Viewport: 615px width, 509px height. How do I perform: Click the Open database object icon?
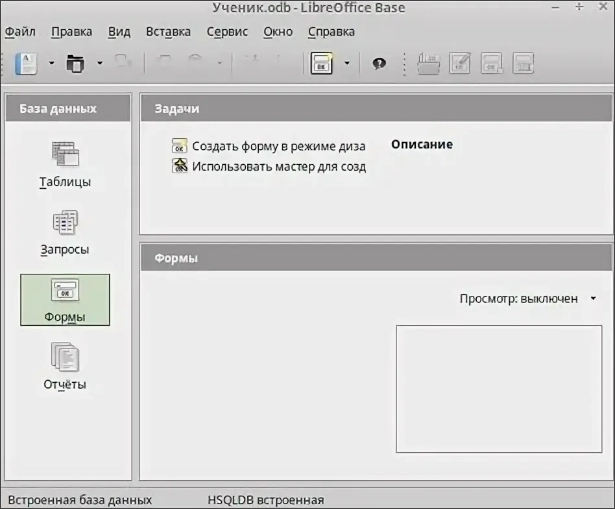429,64
